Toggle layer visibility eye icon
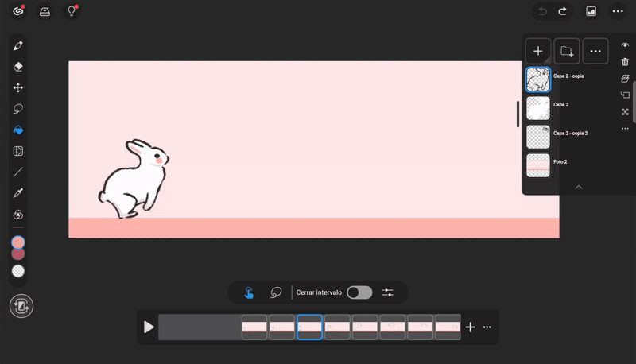The height and width of the screenshot is (364, 636). click(625, 45)
